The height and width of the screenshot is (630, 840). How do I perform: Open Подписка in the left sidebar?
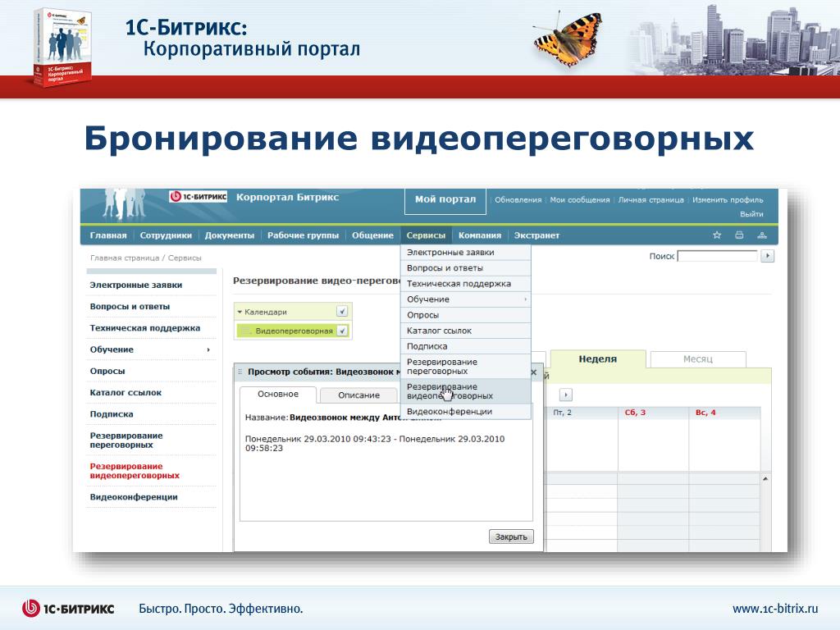(112, 414)
